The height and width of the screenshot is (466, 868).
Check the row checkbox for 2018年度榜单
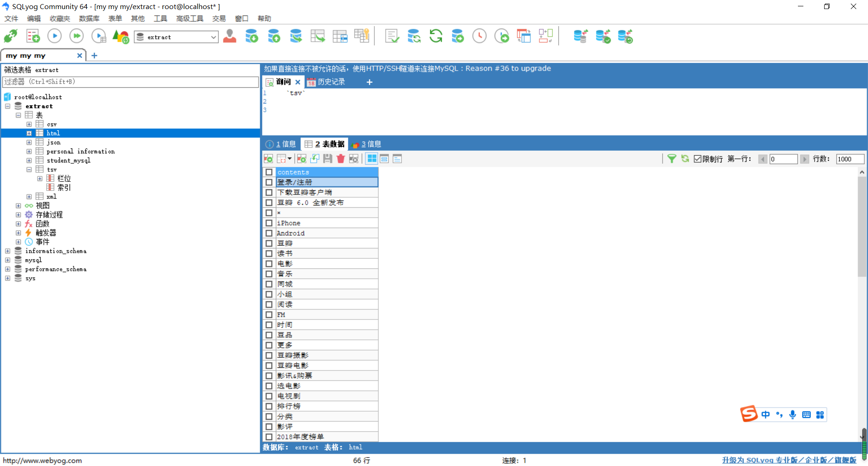[x=269, y=437]
